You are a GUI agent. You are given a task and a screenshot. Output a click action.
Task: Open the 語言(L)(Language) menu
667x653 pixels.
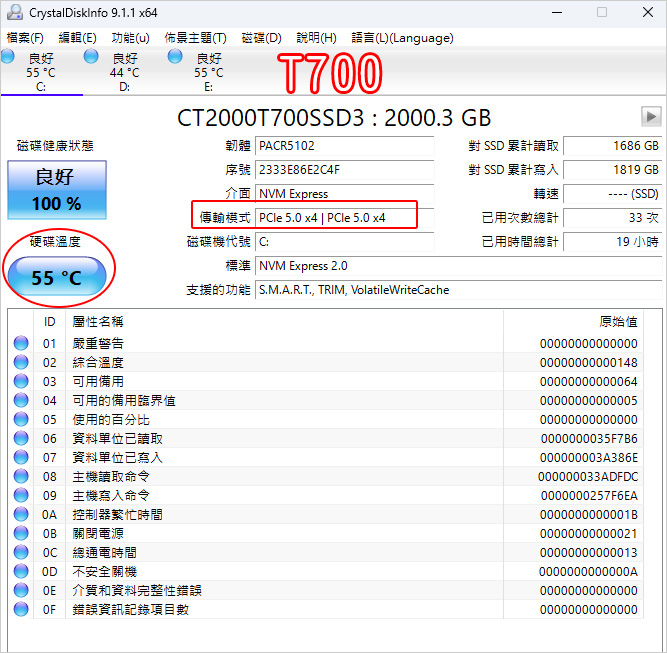[x=402, y=38]
